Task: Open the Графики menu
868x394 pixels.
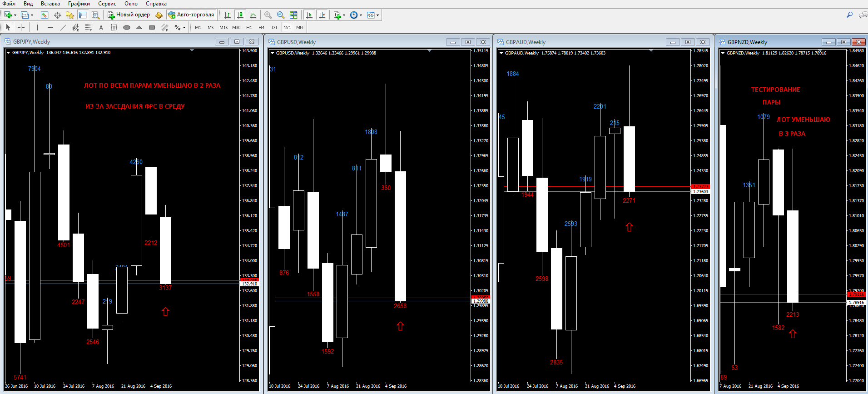Action: point(79,4)
